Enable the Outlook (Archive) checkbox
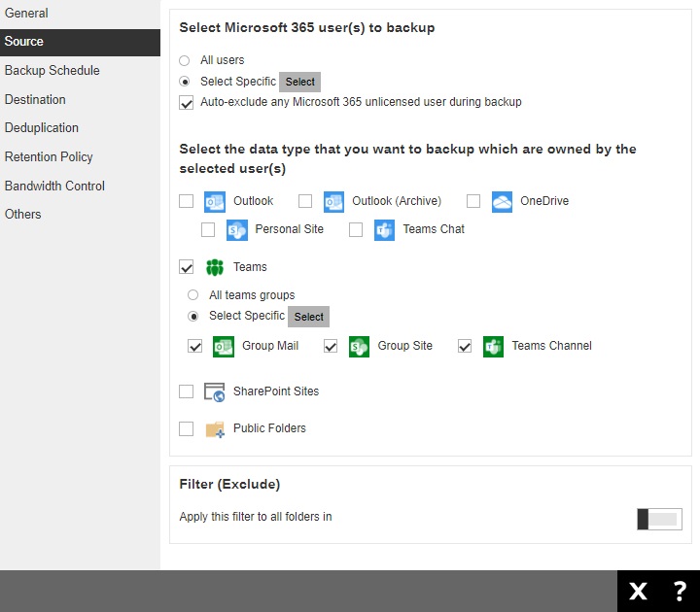Image resolution: width=700 pixels, height=612 pixels. tap(305, 201)
